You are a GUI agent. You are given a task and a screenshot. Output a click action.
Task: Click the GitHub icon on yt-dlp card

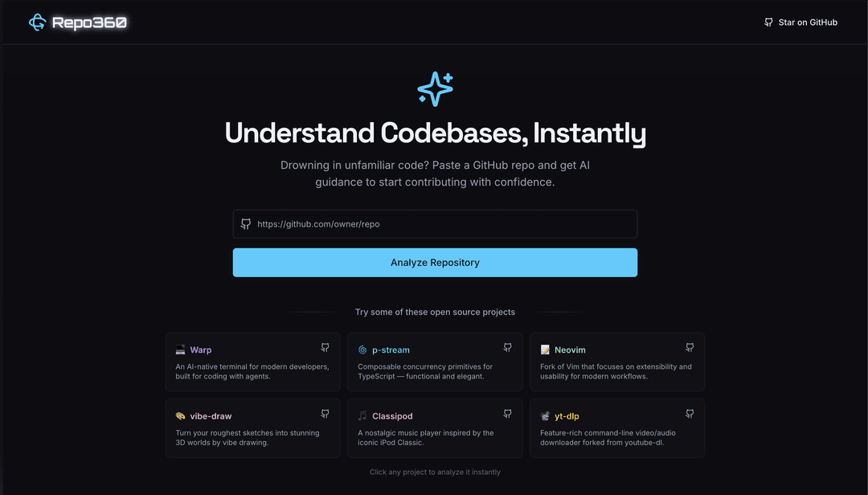pyautogui.click(x=690, y=414)
